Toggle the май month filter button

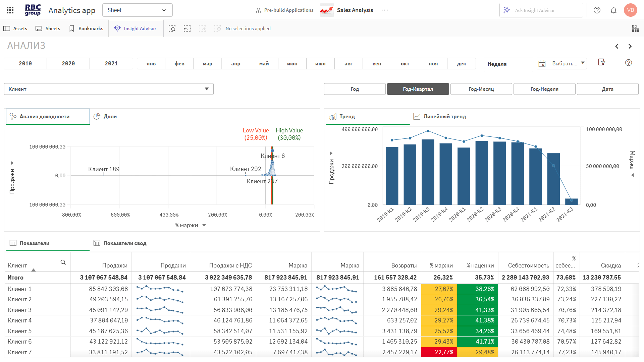pyautogui.click(x=264, y=63)
